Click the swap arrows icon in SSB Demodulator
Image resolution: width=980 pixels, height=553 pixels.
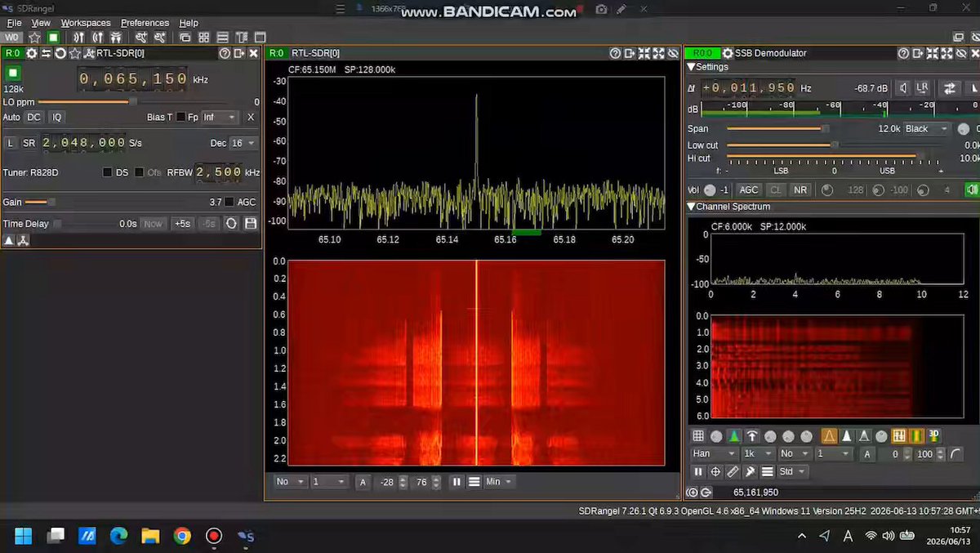(x=950, y=88)
